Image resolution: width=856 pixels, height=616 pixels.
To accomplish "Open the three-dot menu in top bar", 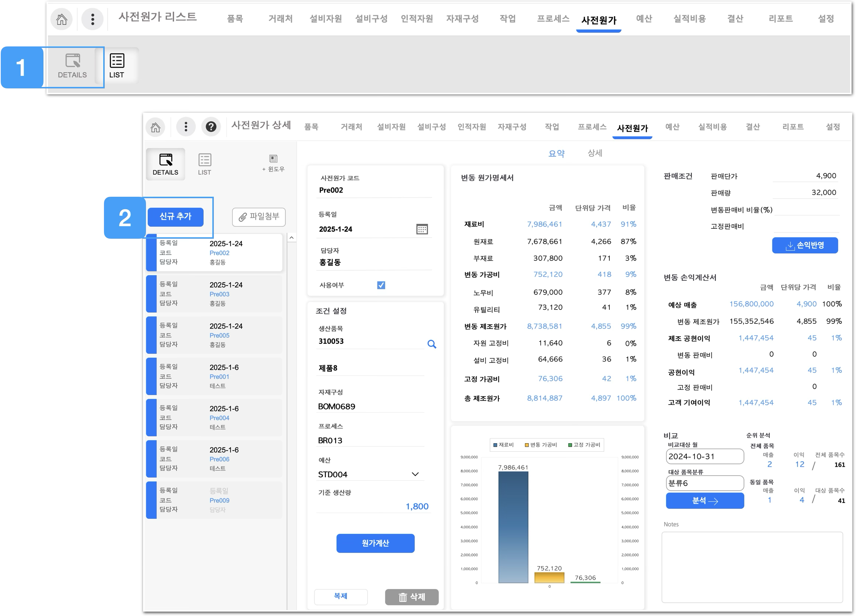I will tap(93, 19).
